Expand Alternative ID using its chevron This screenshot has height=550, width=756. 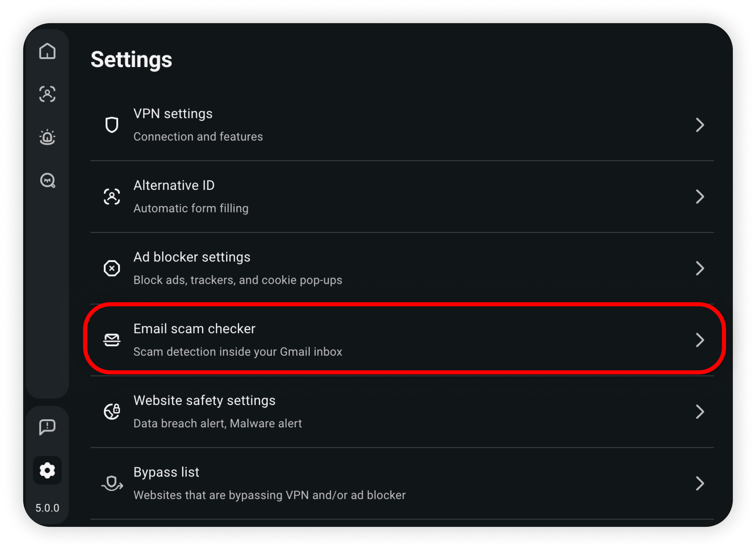point(700,196)
